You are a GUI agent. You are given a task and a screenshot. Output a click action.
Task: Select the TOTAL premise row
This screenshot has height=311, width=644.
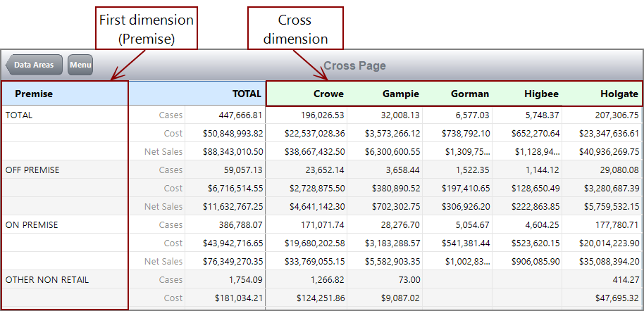(x=19, y=115)
